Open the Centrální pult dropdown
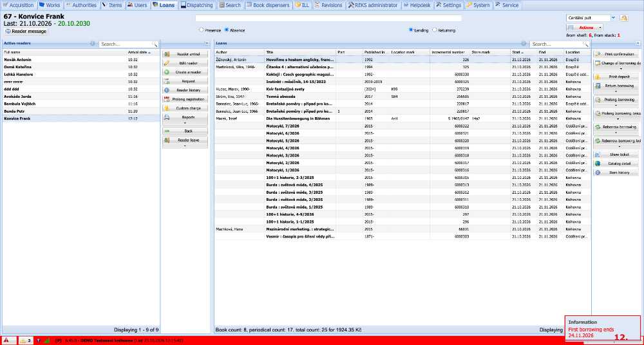 613,18
